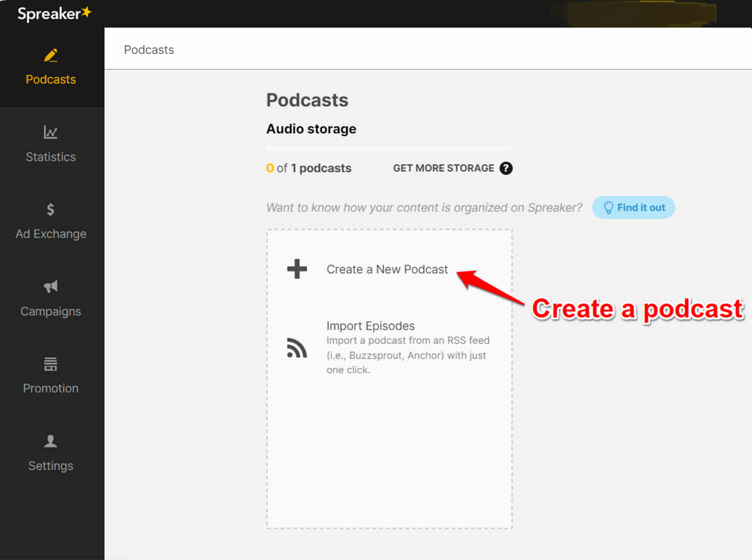This screenshot has width=752, height=560.
Task: Click the 'Find it out' button
Action: click(633, 207)
